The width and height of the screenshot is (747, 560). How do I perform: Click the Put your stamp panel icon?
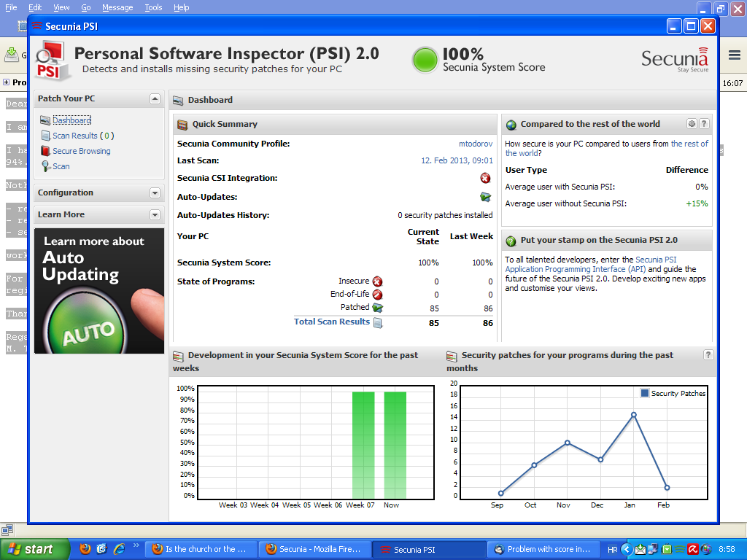tap(511, 241)
